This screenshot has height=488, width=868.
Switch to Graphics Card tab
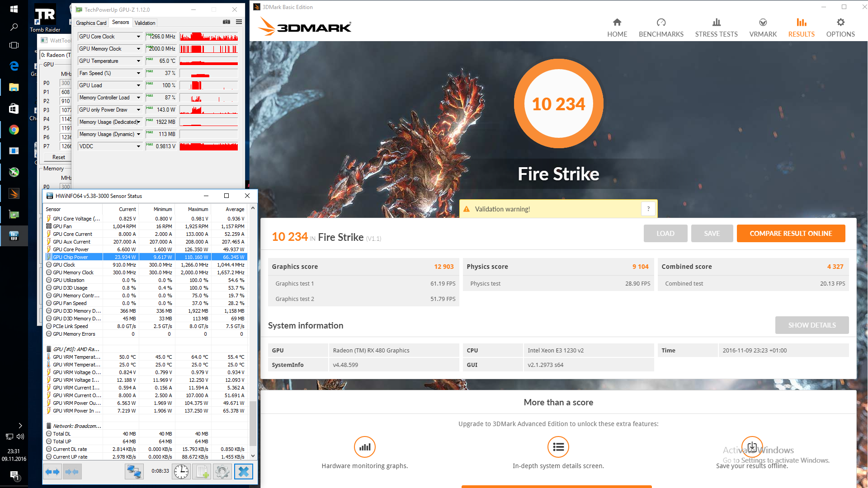pos(91,23)
